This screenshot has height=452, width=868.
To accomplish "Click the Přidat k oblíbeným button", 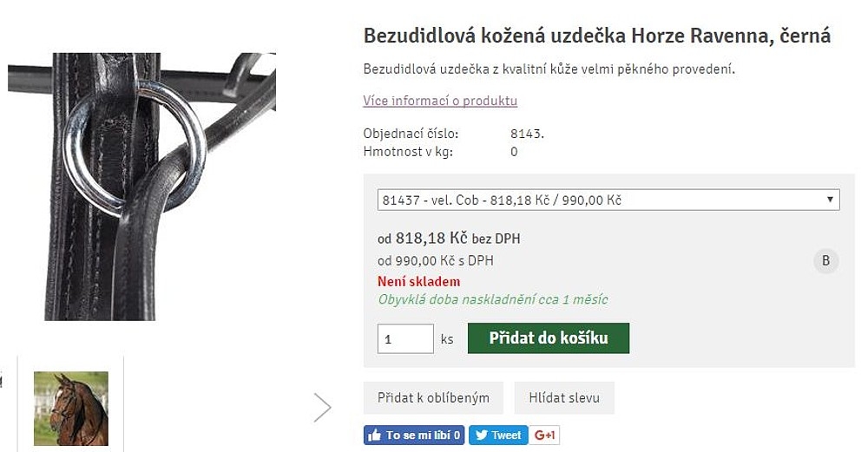I will click(433, 398).
